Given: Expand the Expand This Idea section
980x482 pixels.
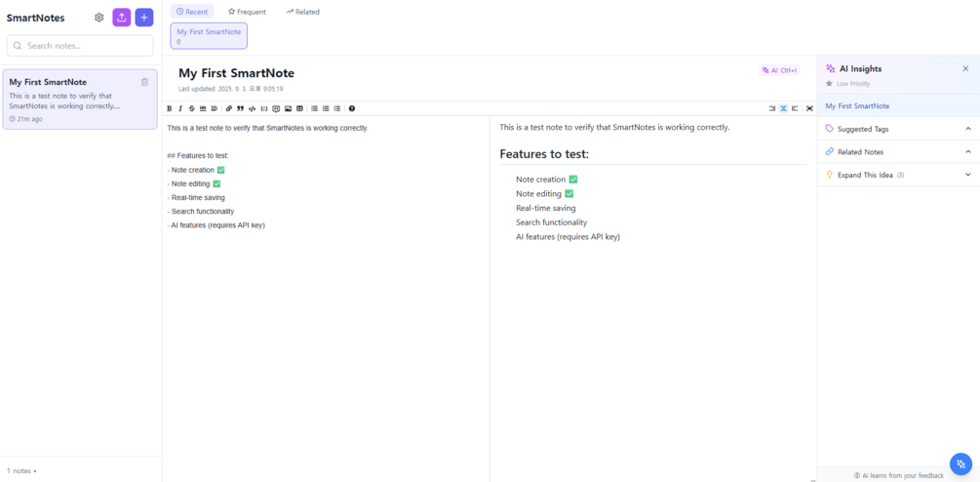Looking at the screenshot, I should click(967, 175).
